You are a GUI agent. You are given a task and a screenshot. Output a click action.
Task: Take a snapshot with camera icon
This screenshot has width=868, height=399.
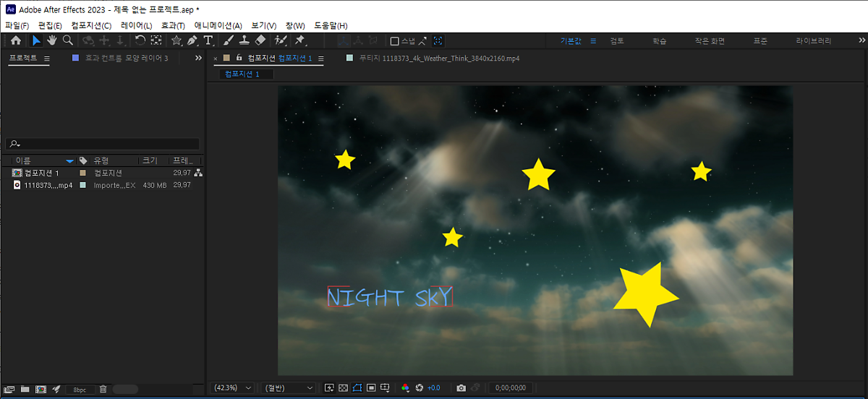[x=461, y=388]
